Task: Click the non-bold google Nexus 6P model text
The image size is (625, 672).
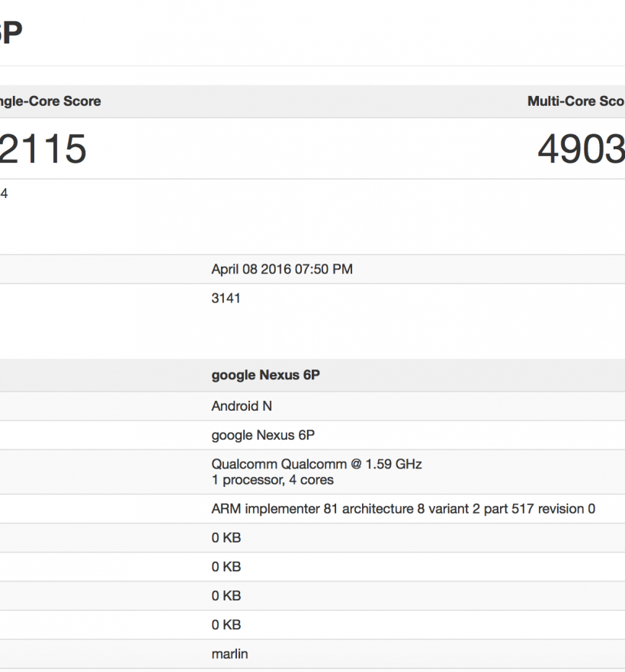Action: click(263, 435)
